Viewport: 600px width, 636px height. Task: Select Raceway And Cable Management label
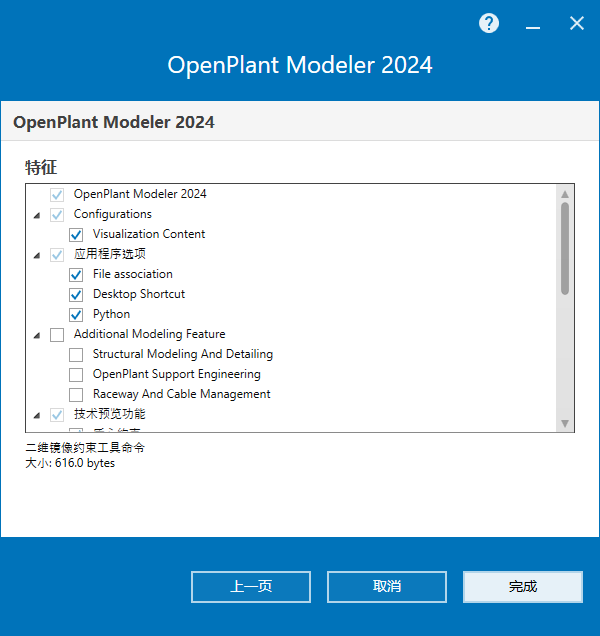click(181, 394)
